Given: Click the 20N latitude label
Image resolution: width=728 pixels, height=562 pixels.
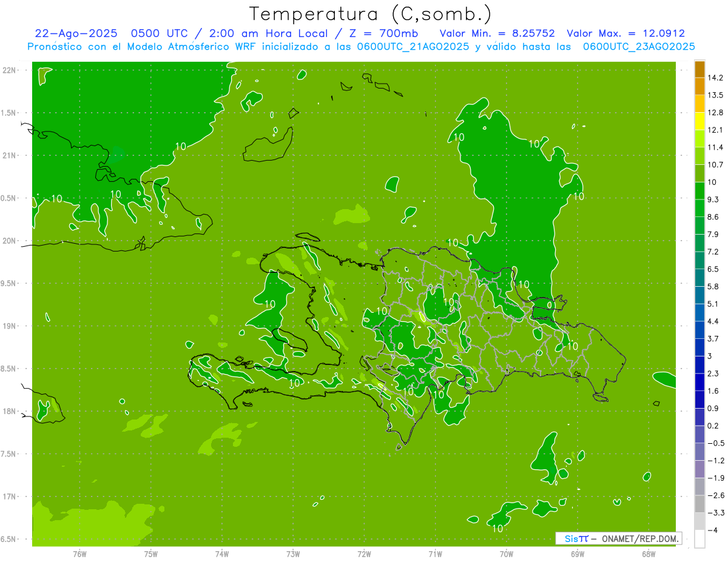Looking at the screenshot, I should (9, 241).
